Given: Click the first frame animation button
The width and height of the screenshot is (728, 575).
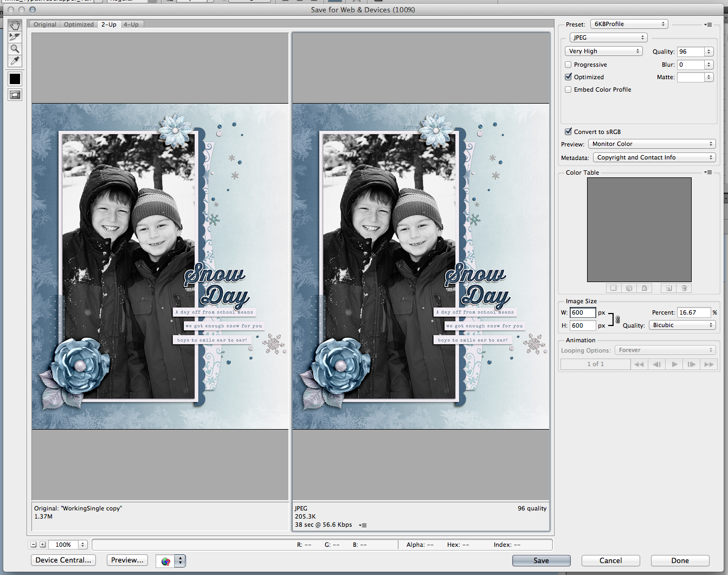Looking at the screenshot, I should pos(639,364).
